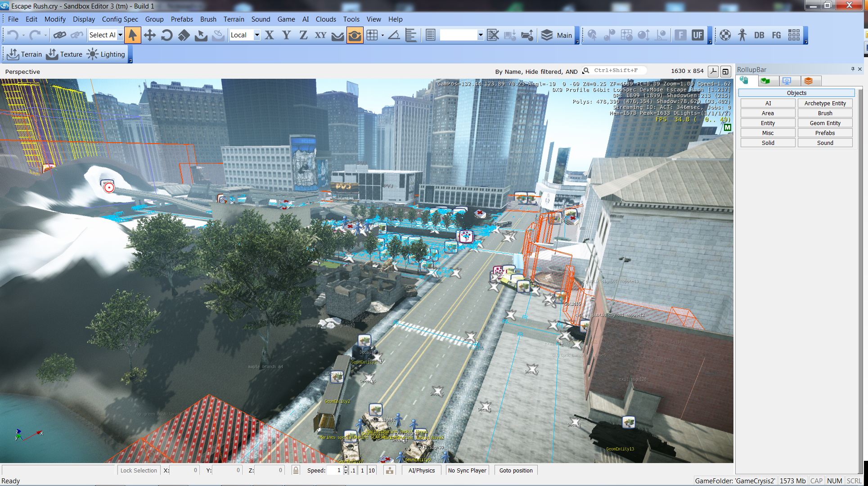Click the Delete named selection icon
The width and height of the screenshot is (868, 486).
493,35
